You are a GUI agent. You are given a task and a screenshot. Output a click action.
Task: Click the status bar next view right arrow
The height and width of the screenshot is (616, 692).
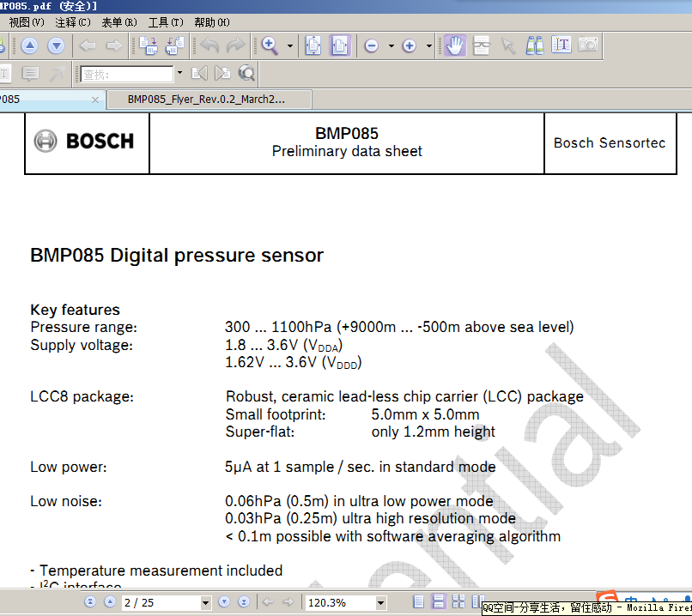coord(288,602)
